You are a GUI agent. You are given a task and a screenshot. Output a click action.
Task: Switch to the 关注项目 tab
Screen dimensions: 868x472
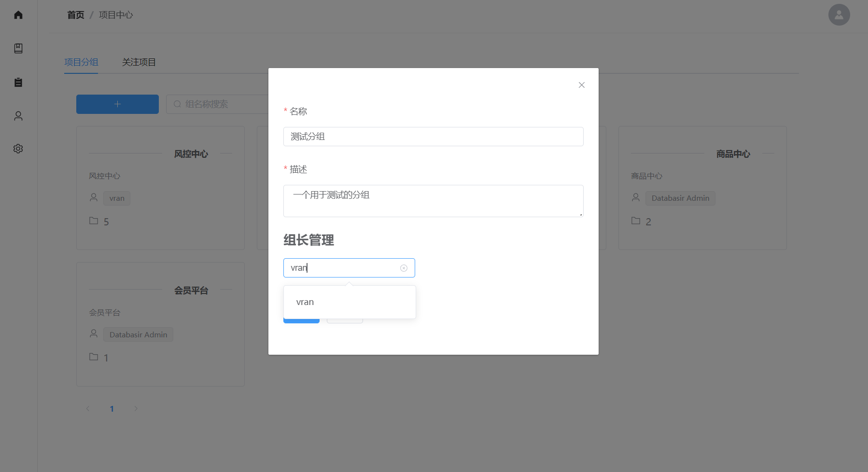pos(139,62)
